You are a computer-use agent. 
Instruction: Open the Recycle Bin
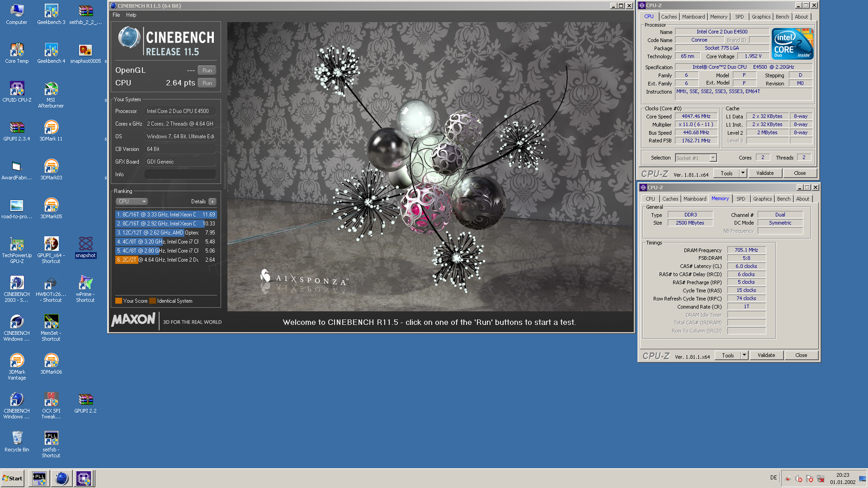click(x=17, y=441)
